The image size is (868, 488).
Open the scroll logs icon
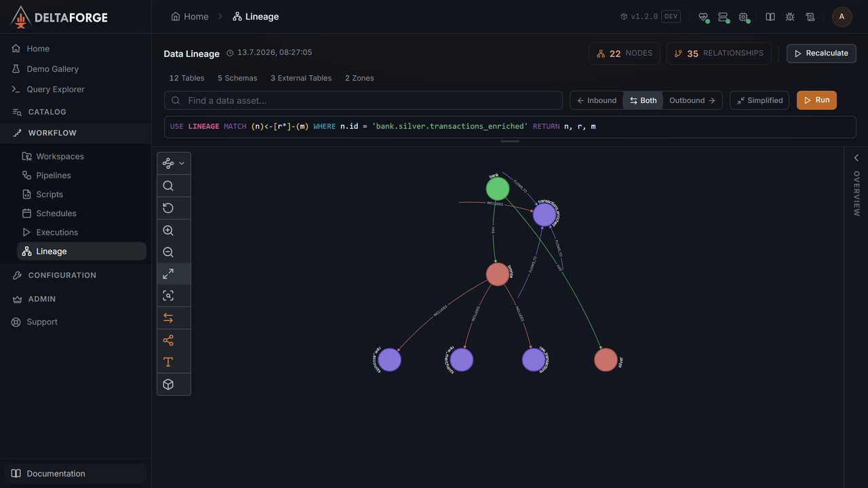pos(810,17)
